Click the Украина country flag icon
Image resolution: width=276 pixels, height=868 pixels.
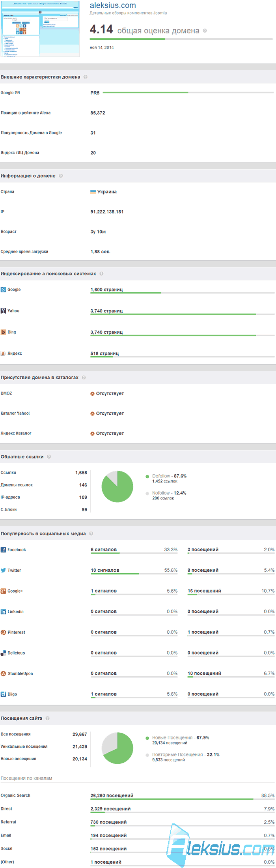point(93,192)
